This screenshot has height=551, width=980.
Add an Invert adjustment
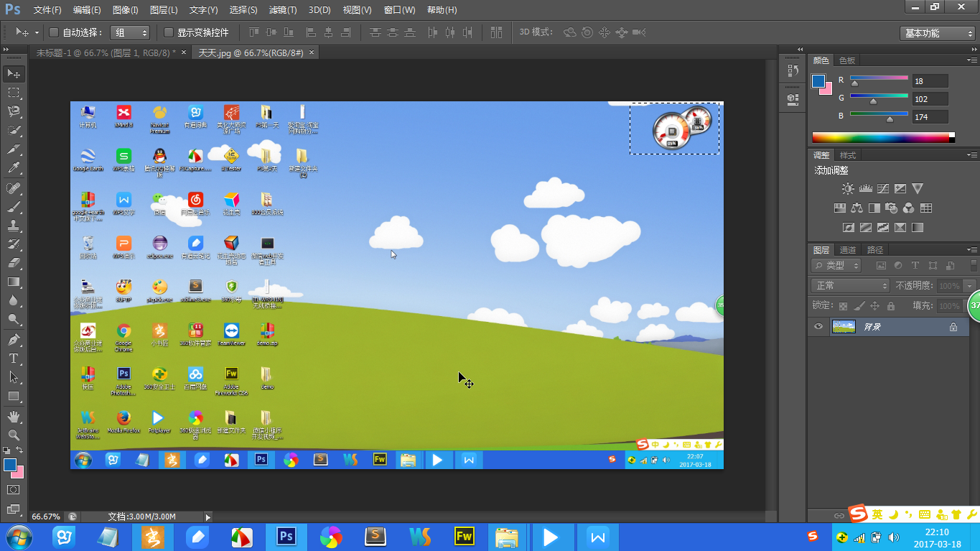tap(848, 228)
